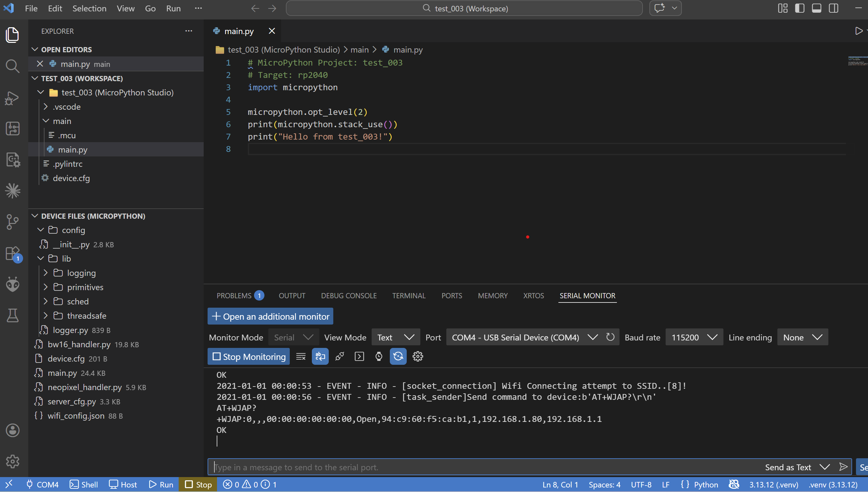
Task: Go forward using the title bar arrow
Action: tap(272, 8)
